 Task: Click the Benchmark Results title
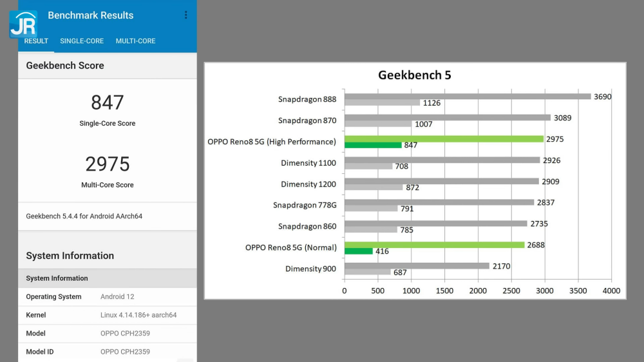coord(91,15)
